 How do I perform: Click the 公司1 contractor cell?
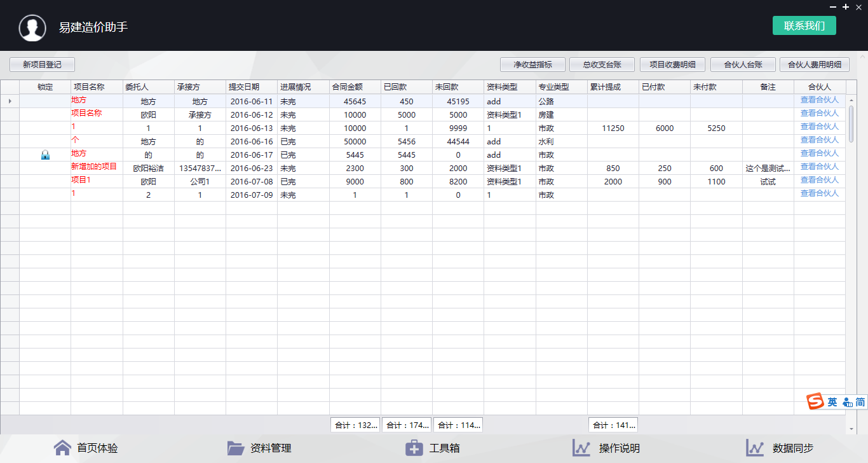200,182
